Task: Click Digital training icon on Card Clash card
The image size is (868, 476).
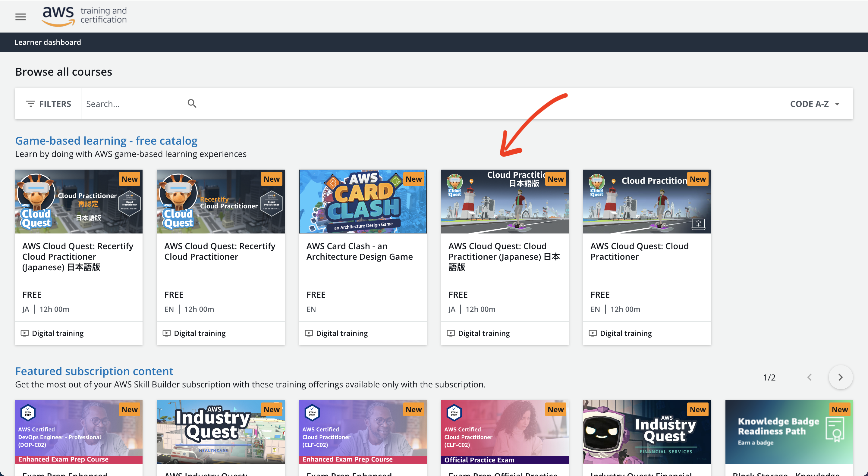Action: tap(308, 333)
